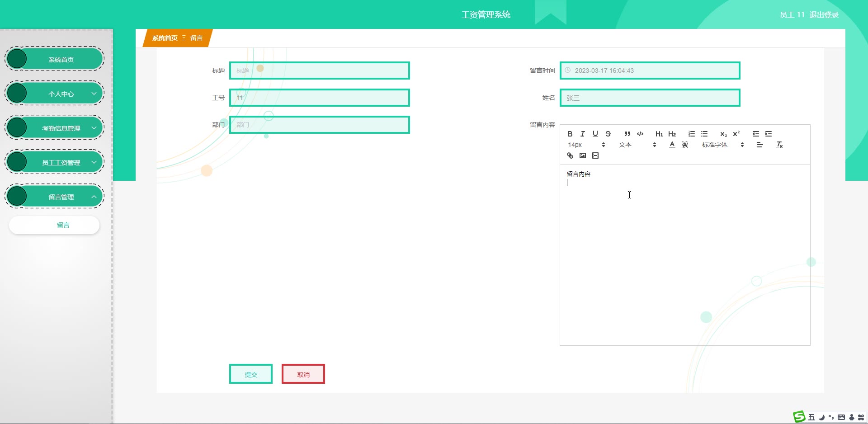This screenshot has width=868, height=424.
Task: Toggle bold formatting in the editor
Action: tap(570, 134)
